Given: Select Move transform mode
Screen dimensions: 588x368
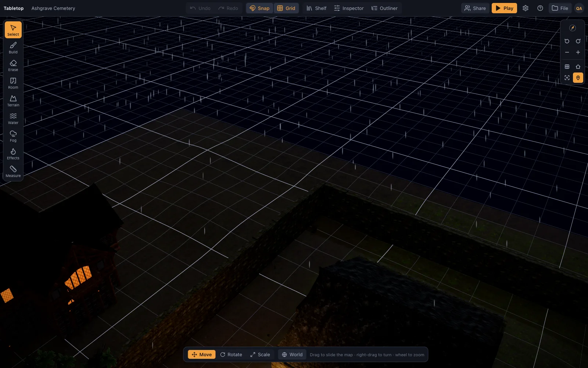Looking at the screenshot, I should tap(202, 354).
